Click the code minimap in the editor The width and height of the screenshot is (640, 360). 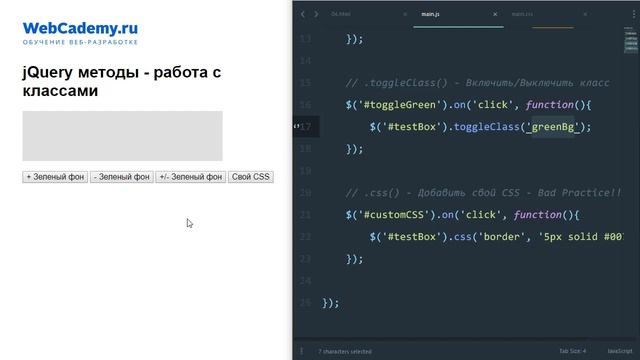[631, 40]
